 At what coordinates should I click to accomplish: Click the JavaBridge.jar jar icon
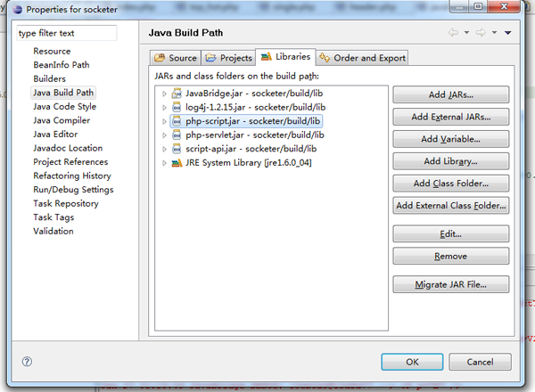point(177,94)
